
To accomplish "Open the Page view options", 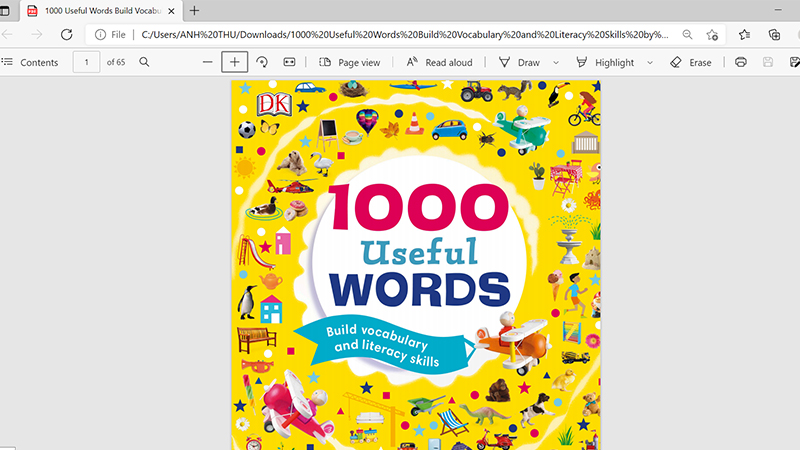I will coord(349,62).
